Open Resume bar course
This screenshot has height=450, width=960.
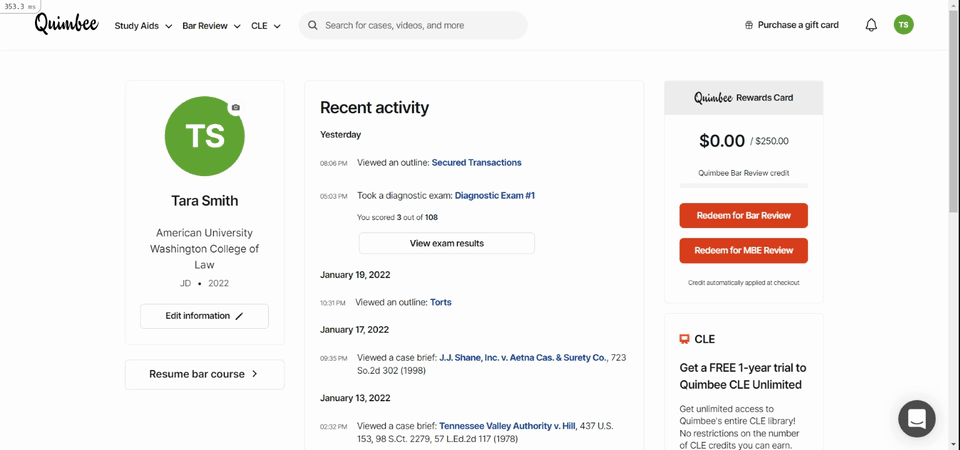pos(204,374)
